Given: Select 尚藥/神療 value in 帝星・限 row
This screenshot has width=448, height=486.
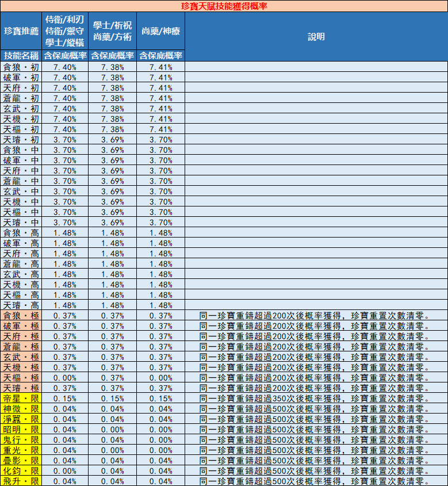Looking at the screenshot, I should pos(160,399).
